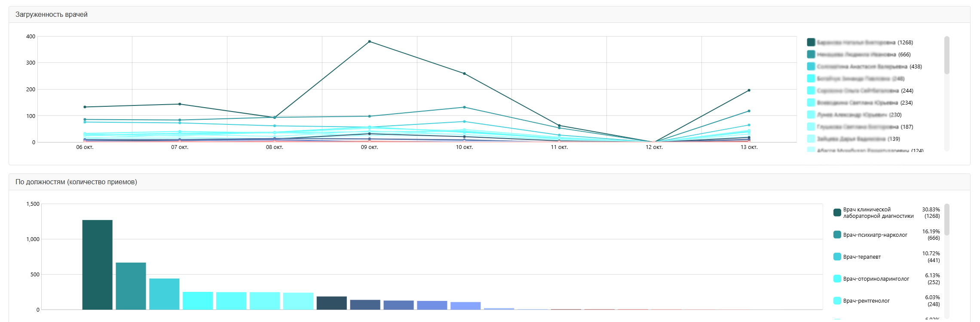Click the peak data point on 09 окт.
The width and height of the screenshot is (980, 322).
point(370,42)
